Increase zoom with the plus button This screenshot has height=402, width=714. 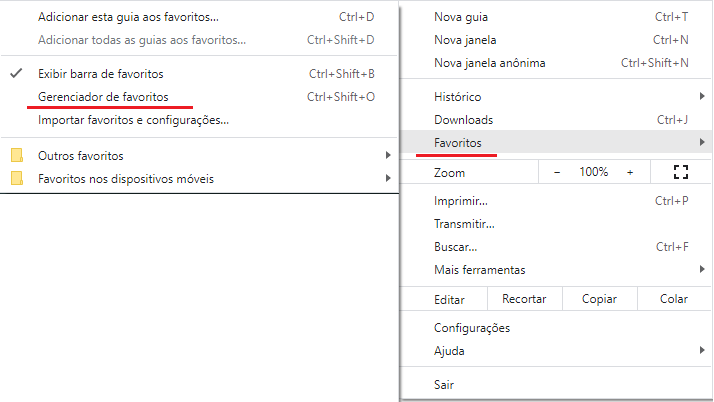[630, 172]
